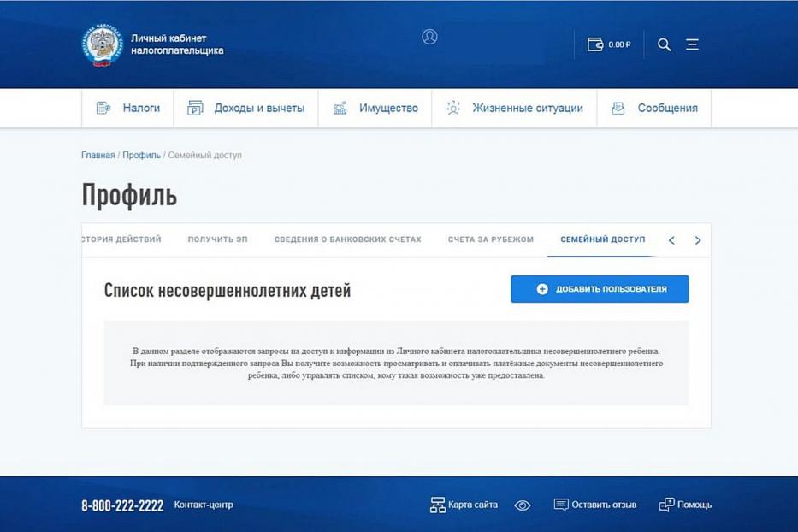The height and width of the screenshot is (532, 798).
Task: Click the Семейный доступ breadcrumb text
Action: click(205, 155)
